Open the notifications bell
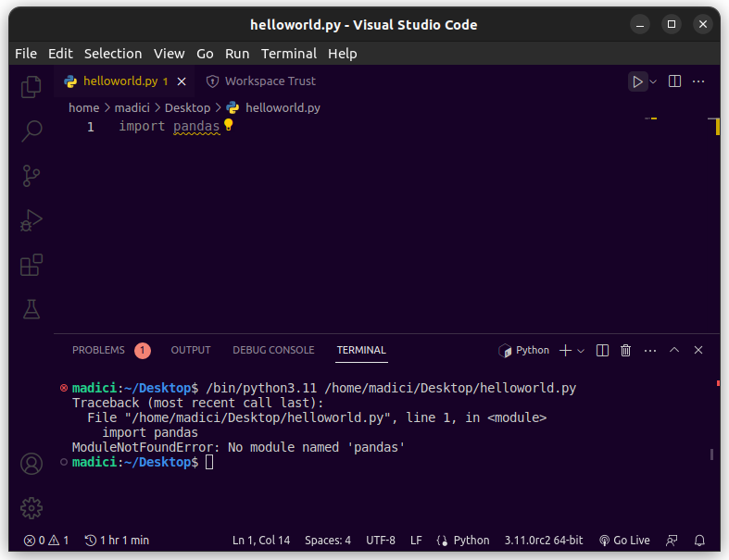The height and width of the screenshot is (560, 729). click(699, 540)
